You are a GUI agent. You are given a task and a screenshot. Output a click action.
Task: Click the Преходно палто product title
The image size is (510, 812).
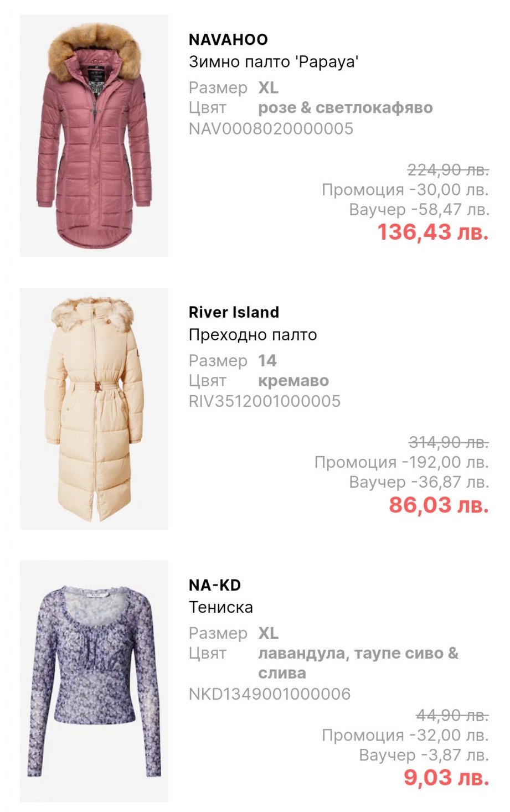tap(253, 334)
